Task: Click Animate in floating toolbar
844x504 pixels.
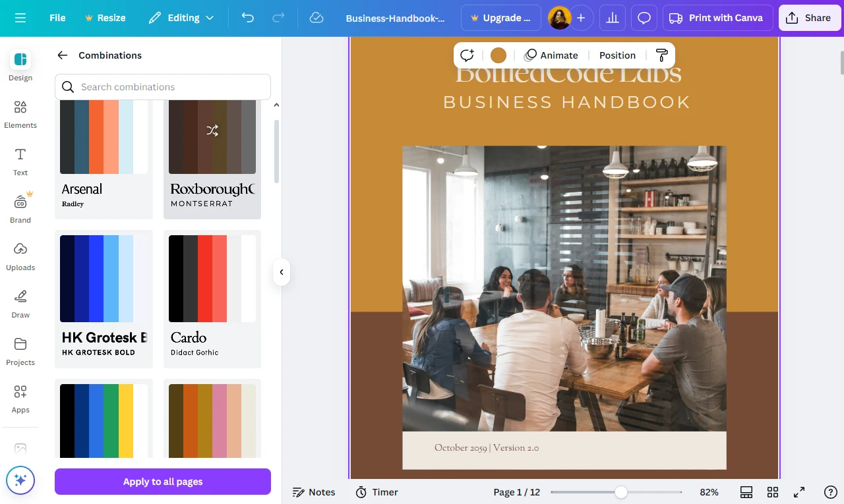Action: (x=551, y=55)
